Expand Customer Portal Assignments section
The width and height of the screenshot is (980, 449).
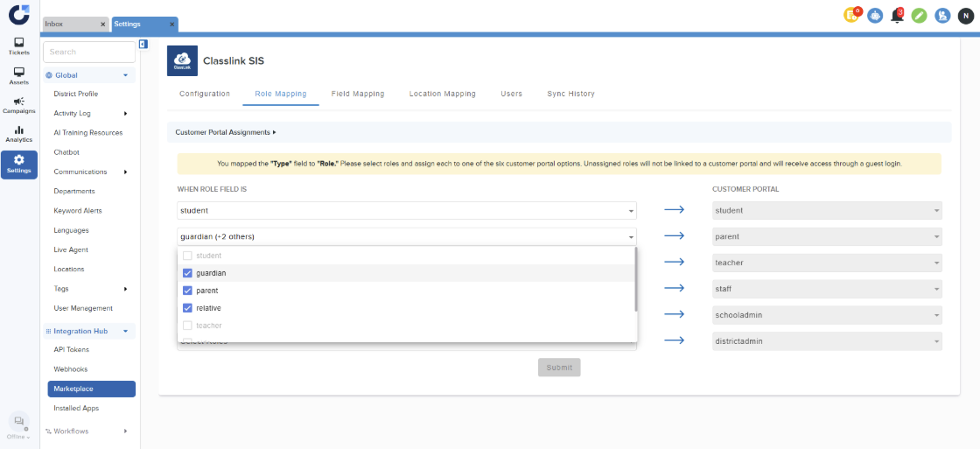click(226, 132)
